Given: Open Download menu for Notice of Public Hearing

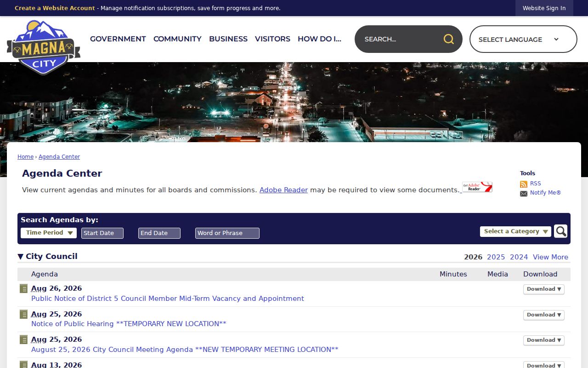Looking at the screenshot, I should pyautogui.click(x=544, y=315).
